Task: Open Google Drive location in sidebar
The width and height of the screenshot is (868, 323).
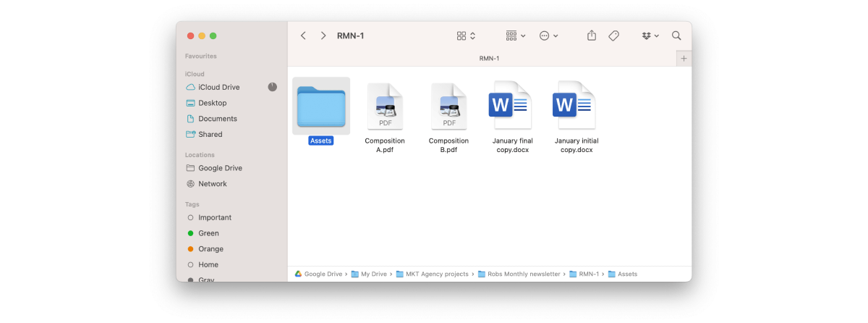Action: point(214,168)
